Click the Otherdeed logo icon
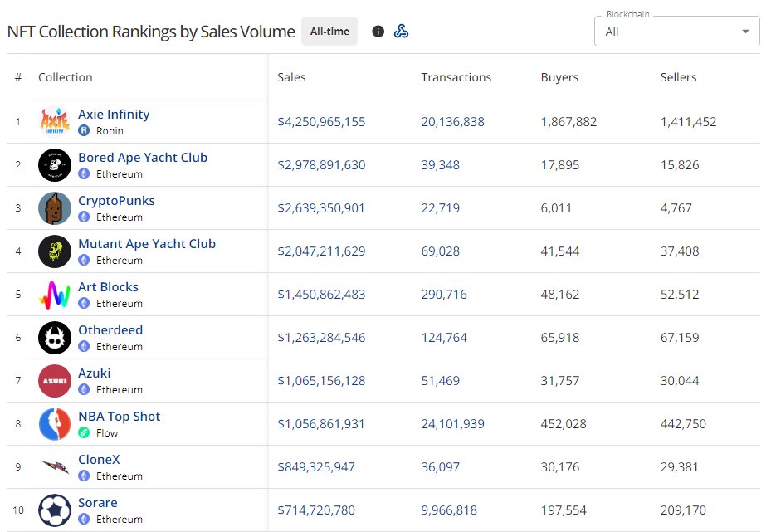Screen dimensions: 771x532 pyautogui.click(x=55, y=338)
